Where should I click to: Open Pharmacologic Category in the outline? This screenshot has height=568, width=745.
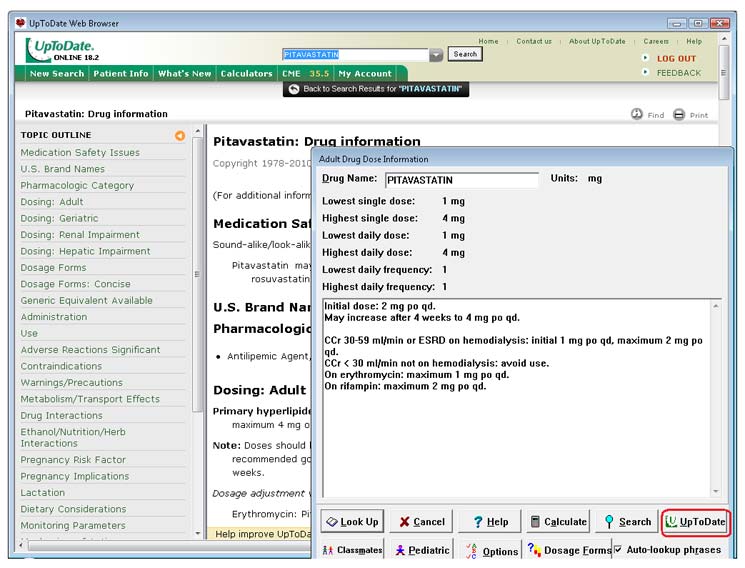(x=77, y=185)
